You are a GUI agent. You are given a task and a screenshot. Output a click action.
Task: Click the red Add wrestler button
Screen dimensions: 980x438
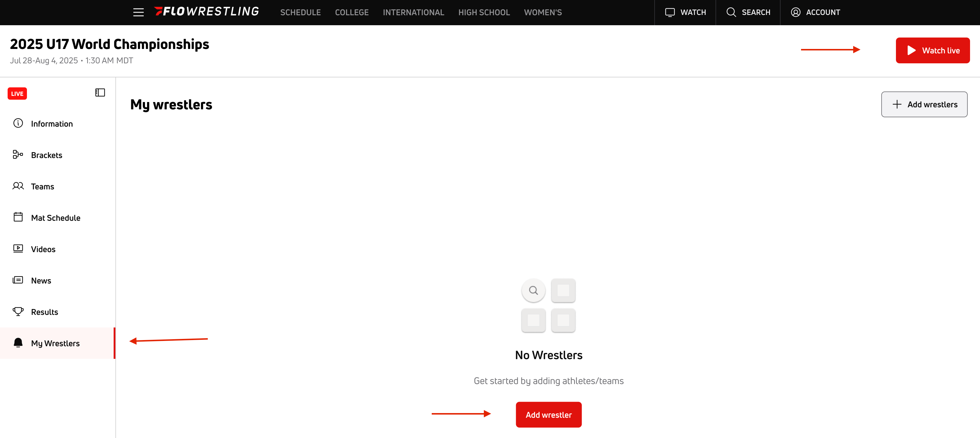click(x=548, y=414)
